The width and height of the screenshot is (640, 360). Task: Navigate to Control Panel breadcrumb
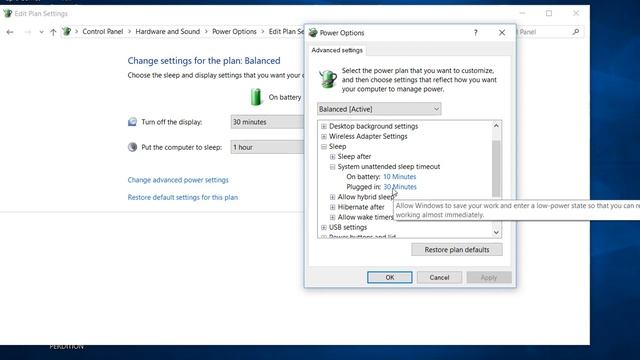(102, 31)
